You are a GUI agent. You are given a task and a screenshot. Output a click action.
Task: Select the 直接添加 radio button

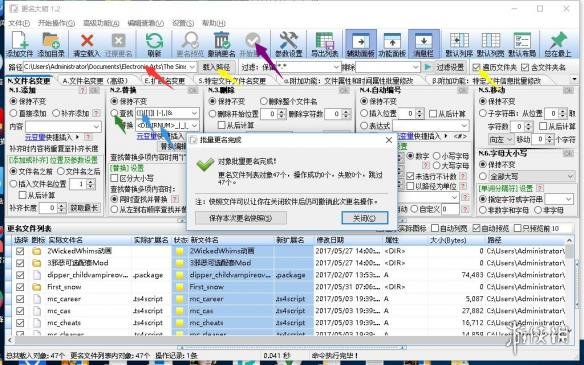point(14,113)
